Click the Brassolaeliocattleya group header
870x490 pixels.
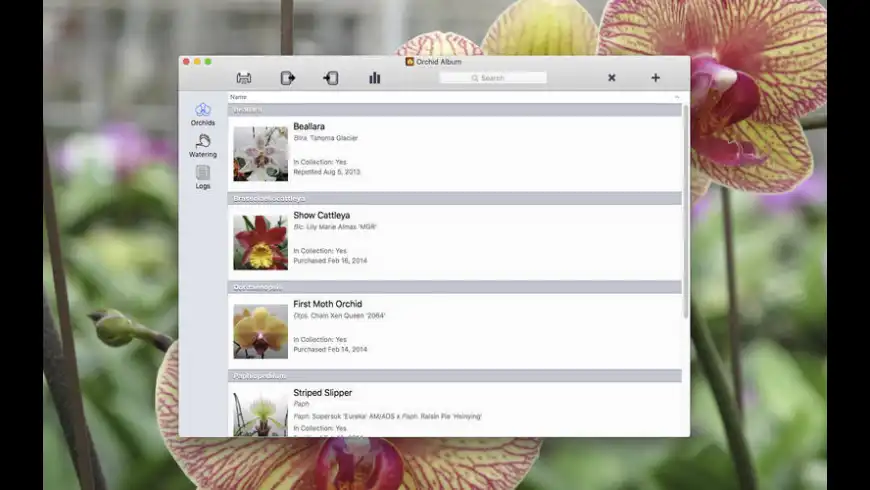454,198
